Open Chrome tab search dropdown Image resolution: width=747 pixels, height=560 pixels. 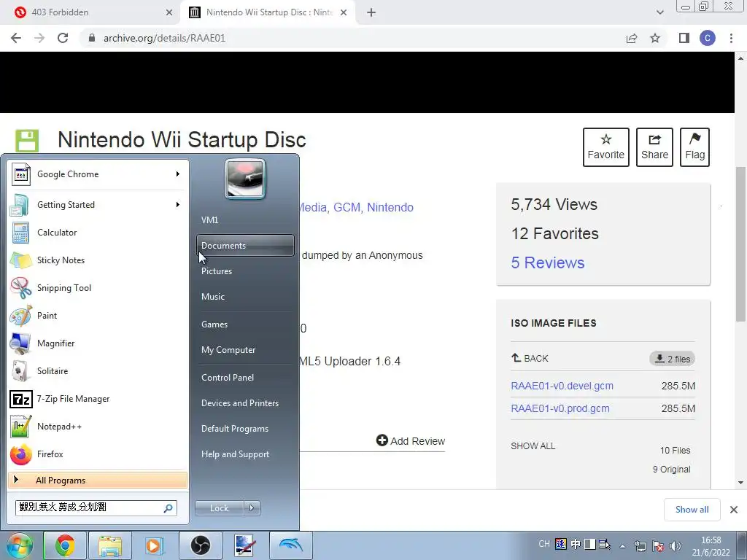(659, 12)
